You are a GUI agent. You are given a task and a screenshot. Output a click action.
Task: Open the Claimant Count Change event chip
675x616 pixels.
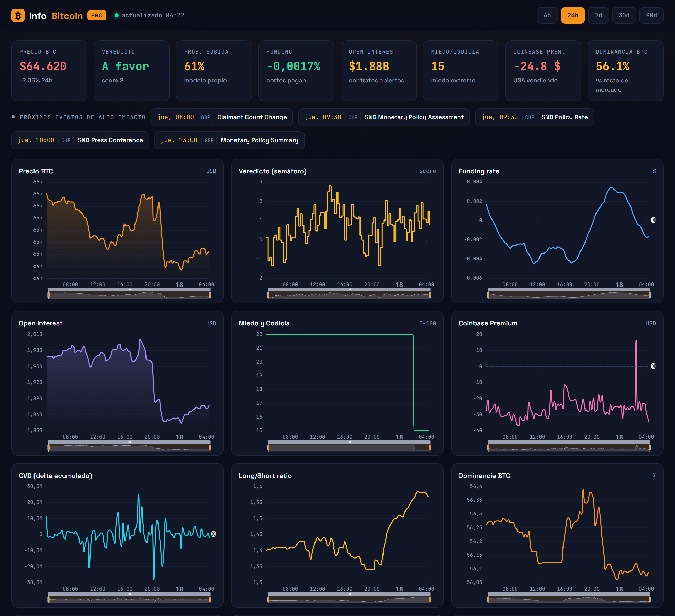click(x=222, y=117)
